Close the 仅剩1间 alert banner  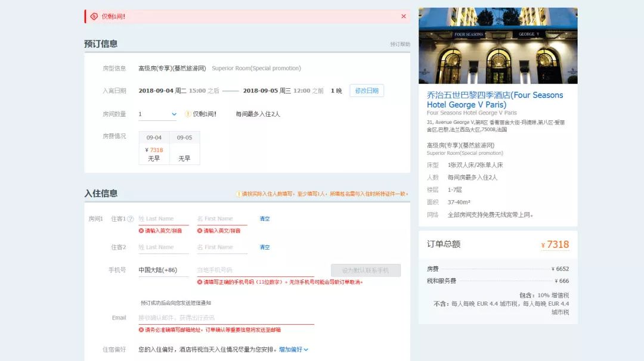(x=404, y=16)
